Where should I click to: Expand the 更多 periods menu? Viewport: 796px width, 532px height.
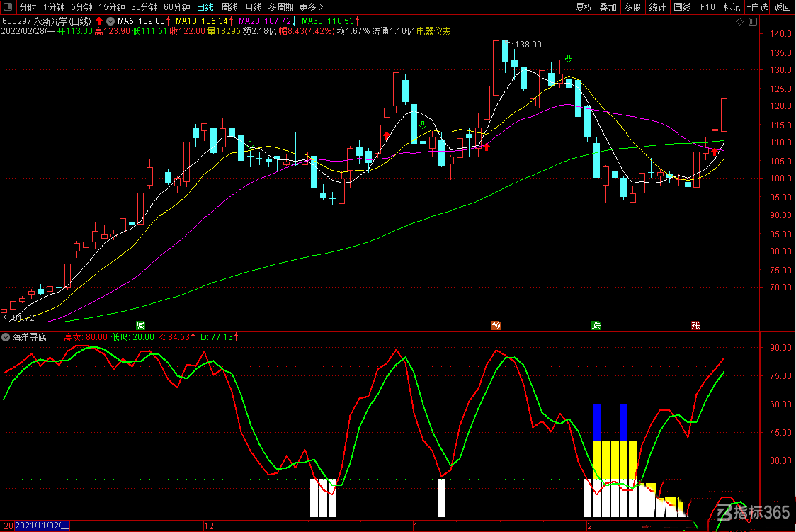click(311, 7)
